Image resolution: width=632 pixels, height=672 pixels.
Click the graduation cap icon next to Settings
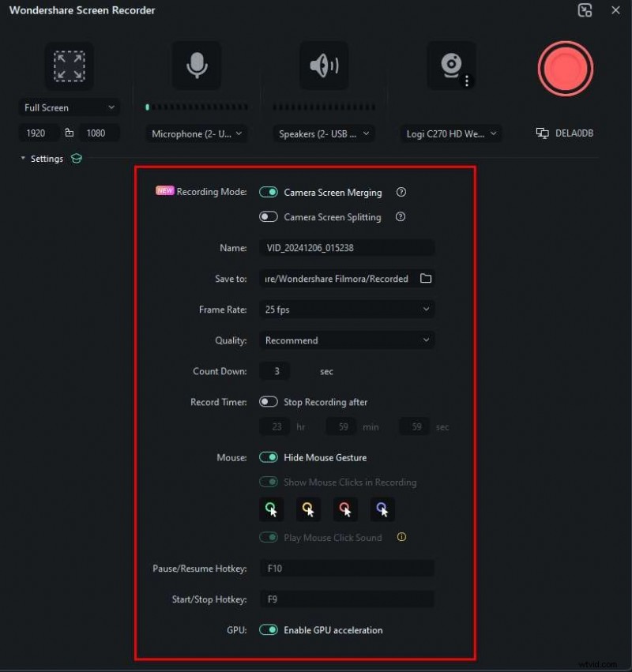pyautogui.click(x=76, y=158)
